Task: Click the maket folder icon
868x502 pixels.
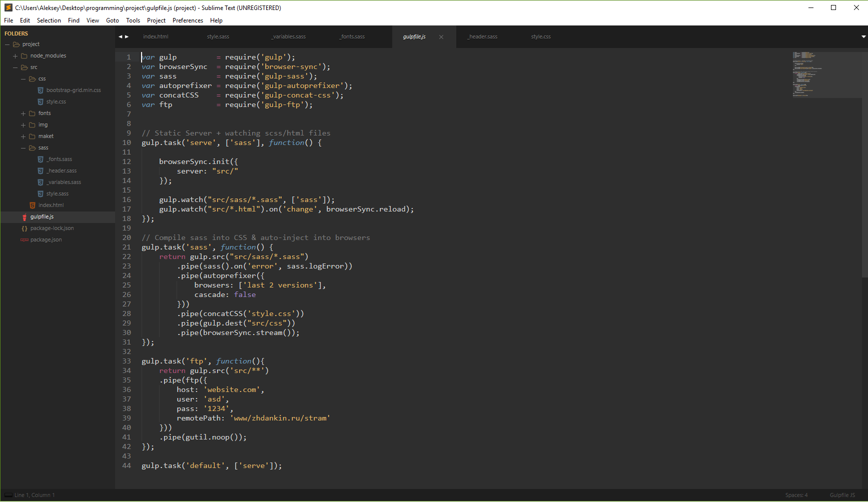Action: (32, 136)
